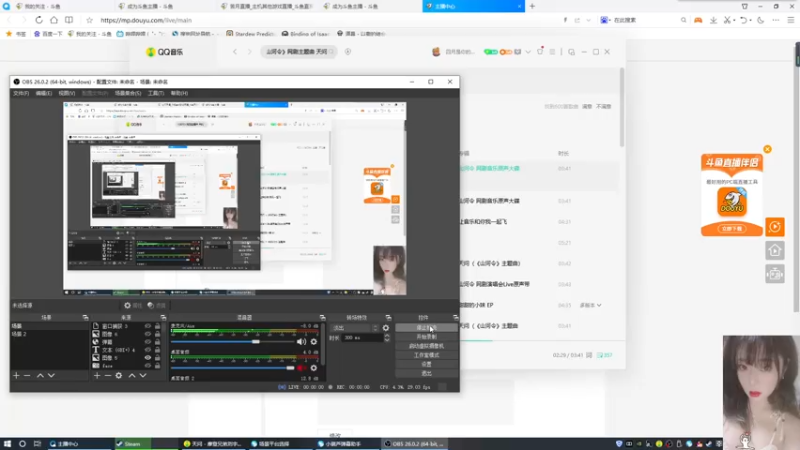Open the File menu in OBS
This screenshot has width=800, height=450.
coord(21,93)
